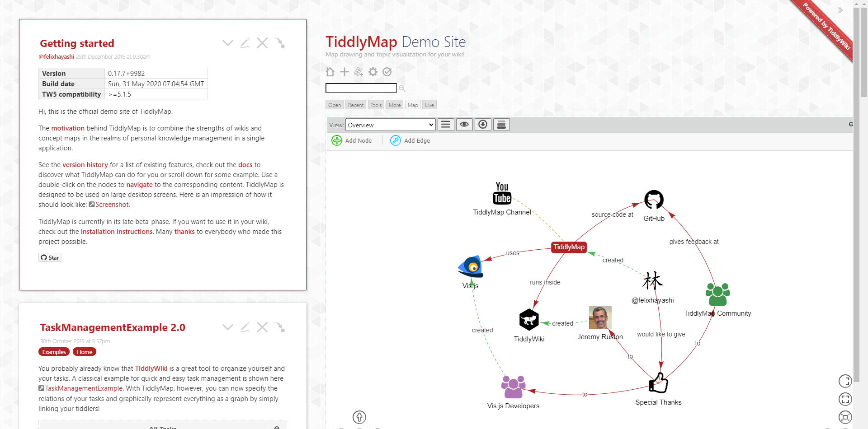Open map icon on TaskManagementExample 2.0 tiddler
The height and width of the screenshot is (429, 868).
click(x=279, y=327)
